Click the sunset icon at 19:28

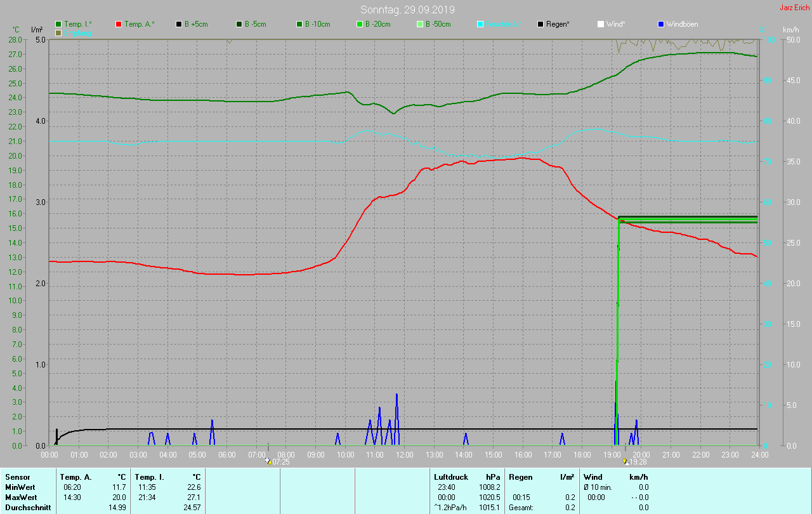pyautogui.click(x=625, y=462)
